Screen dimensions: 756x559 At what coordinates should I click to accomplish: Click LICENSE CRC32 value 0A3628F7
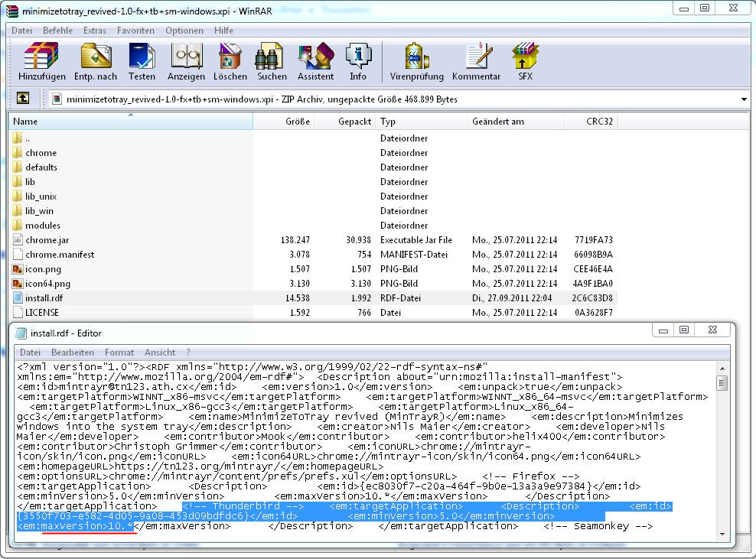594,312
